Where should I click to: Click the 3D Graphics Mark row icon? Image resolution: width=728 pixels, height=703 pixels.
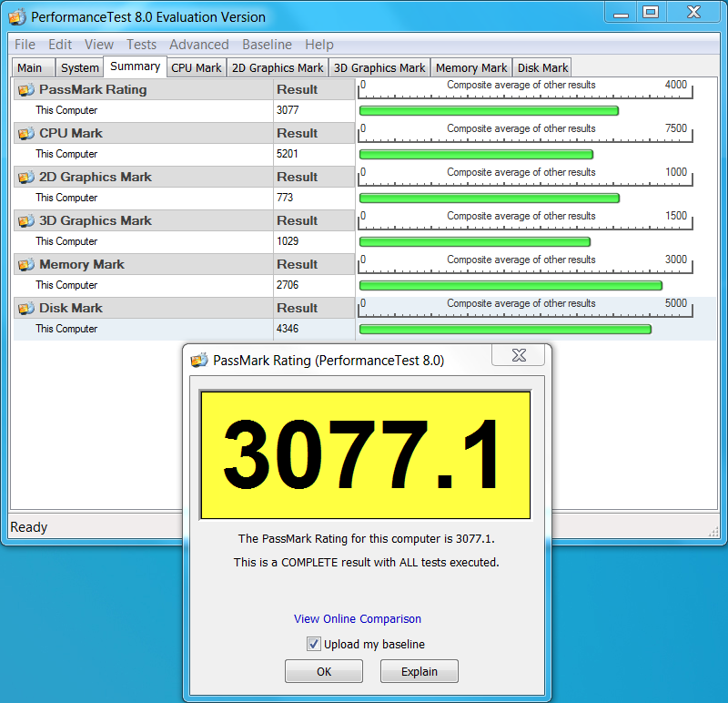25,220
